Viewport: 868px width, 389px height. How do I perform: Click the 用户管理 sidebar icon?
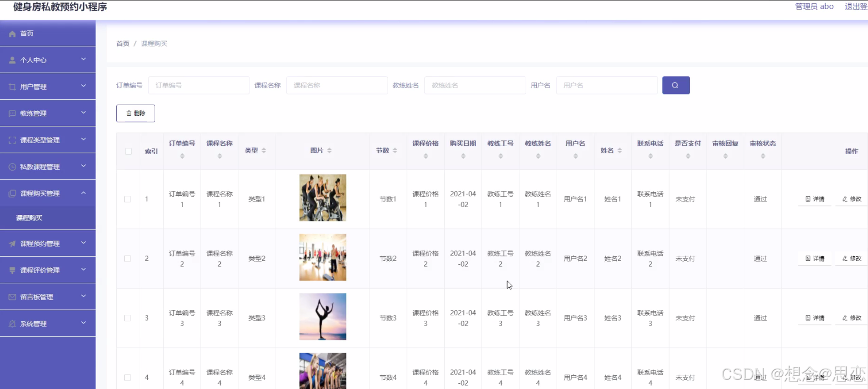point(12,87)
